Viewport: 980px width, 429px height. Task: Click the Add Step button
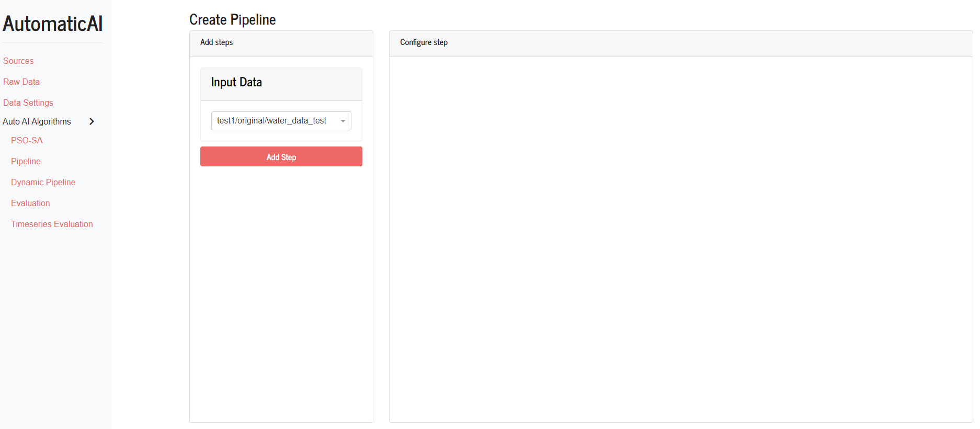pos(281,156)
